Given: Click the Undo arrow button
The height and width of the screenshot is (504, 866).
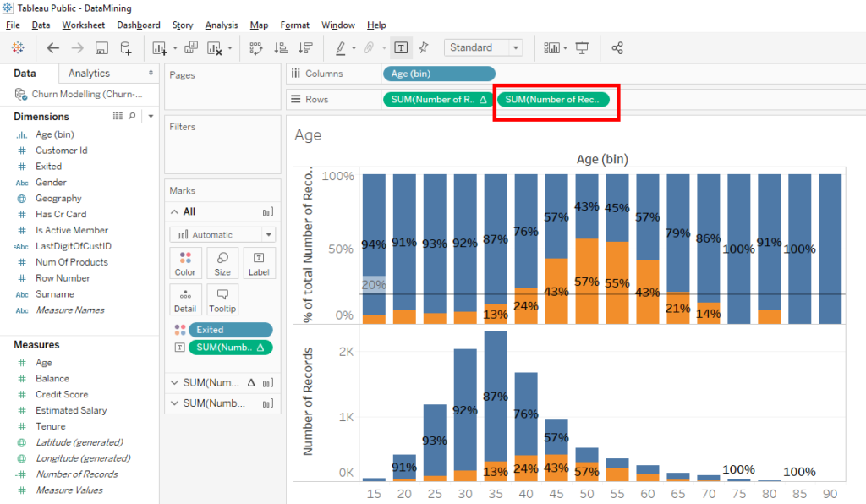Looking at the screenshot, I should pyautogui.click(x=52, y=48).
